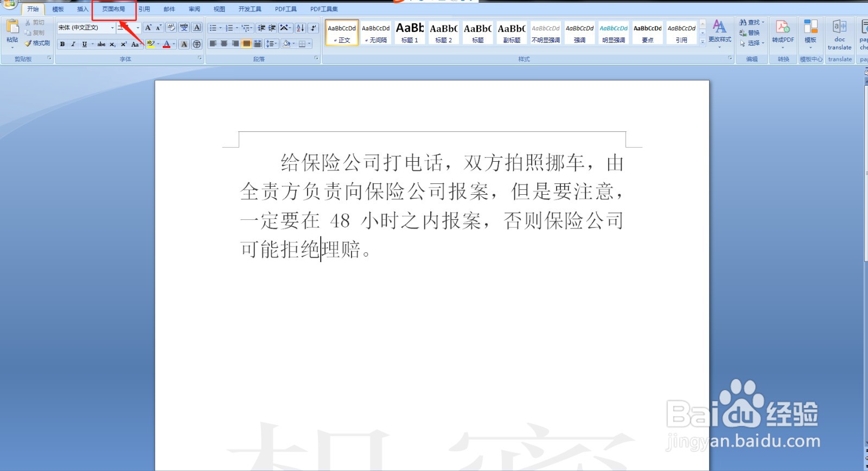Expand the Paragraph (段落) dialog launcher
Image resolution: width=868 pixels, height=471 pixels.
click(x=316, y=58)
